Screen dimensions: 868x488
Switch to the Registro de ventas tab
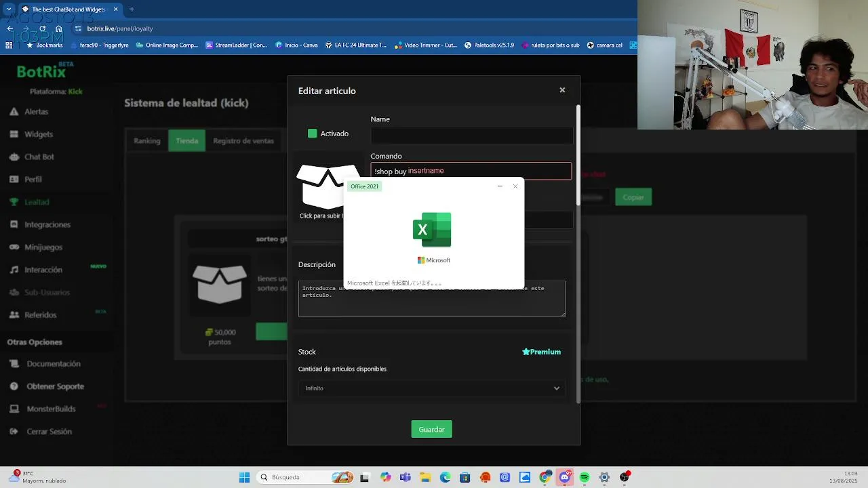pyautogui.click(x=243, y=140)
